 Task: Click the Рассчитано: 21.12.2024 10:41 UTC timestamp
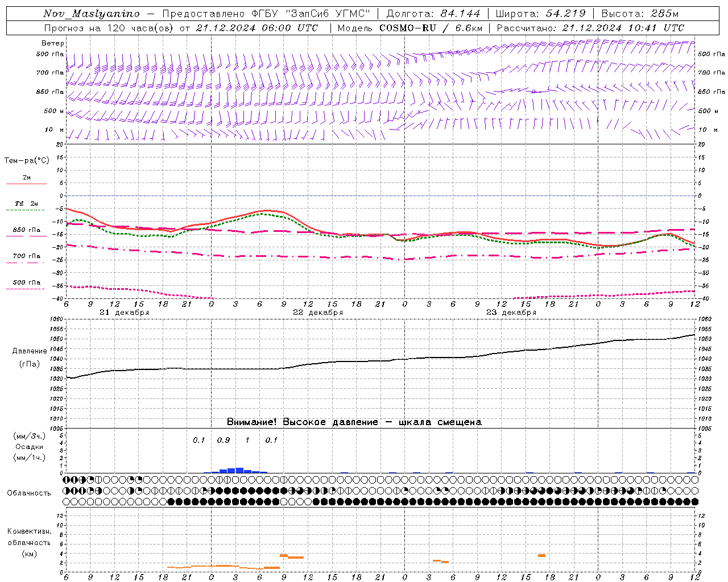590,28
